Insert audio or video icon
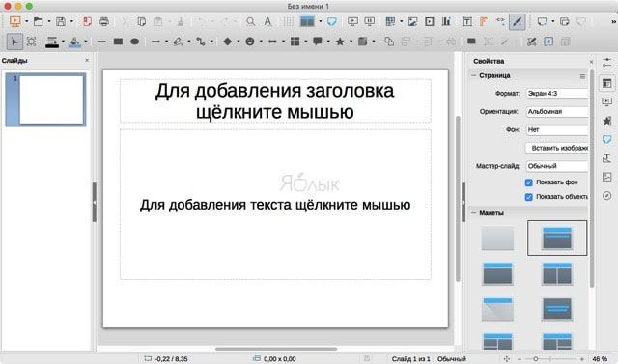The width and height of the screenshot is (618, 364). (x=430, y=21)
